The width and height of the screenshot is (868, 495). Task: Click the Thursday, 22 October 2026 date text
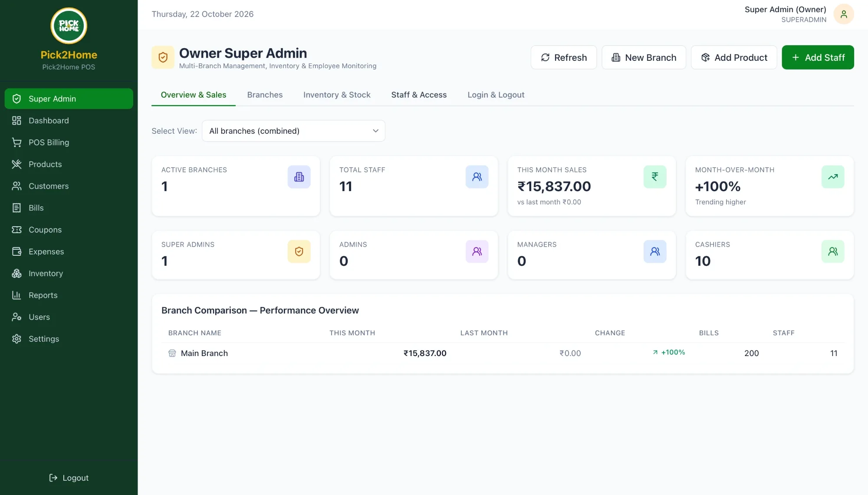pos(202,14)
